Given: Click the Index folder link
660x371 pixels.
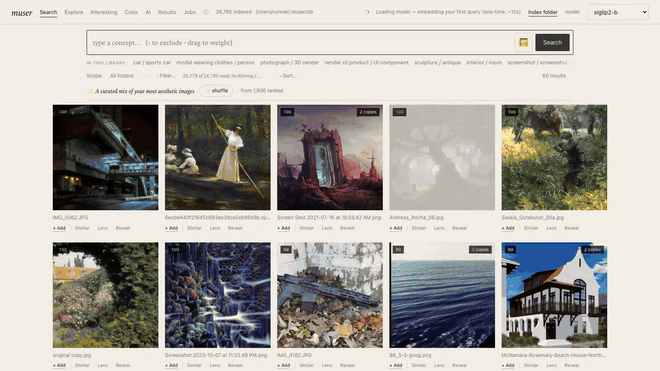Looking at the screenshot, I should click(x=543, y=12).
